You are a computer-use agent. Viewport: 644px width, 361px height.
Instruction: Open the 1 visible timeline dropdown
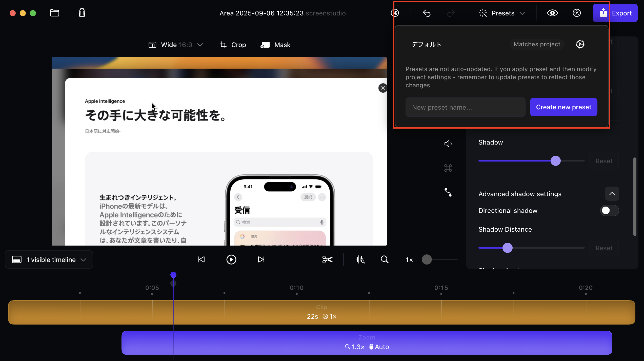click(x=49, y=259)
